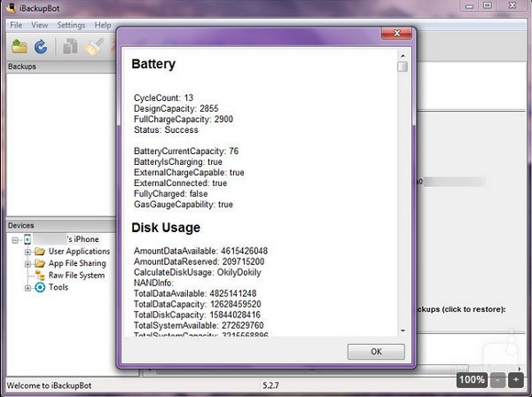Viewport: 532px width, 397px height.
Task: Click the blue refresh toolbar icon
Action: (x=41, y=46)
